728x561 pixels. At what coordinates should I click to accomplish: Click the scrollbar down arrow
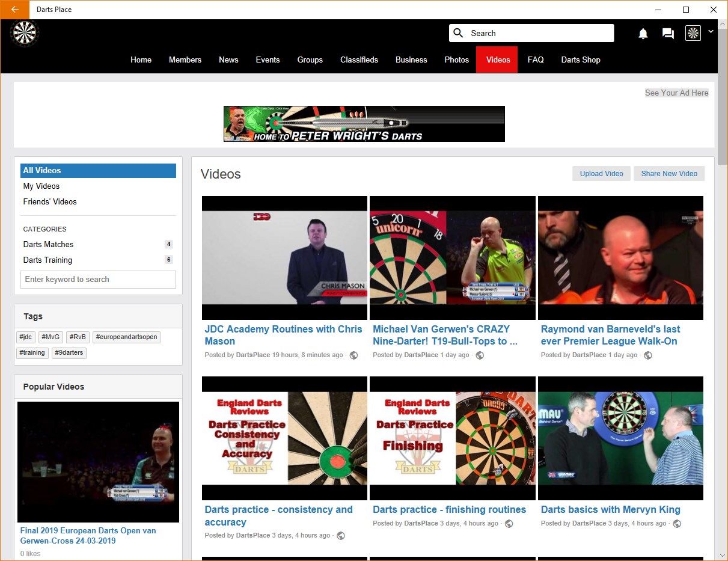(x=722, y=555)
